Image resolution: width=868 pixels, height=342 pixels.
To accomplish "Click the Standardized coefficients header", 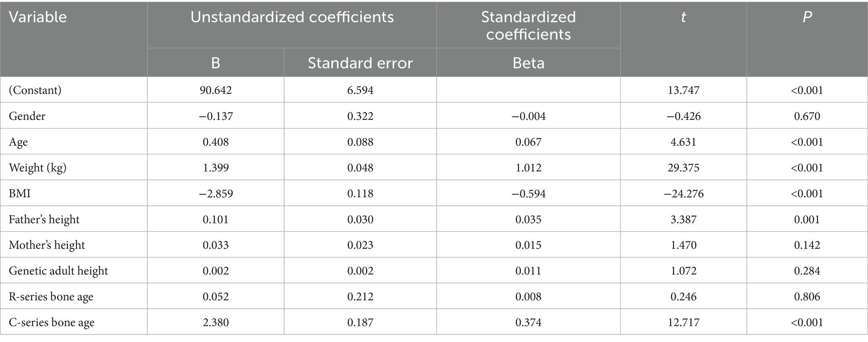I will (528, 26).
